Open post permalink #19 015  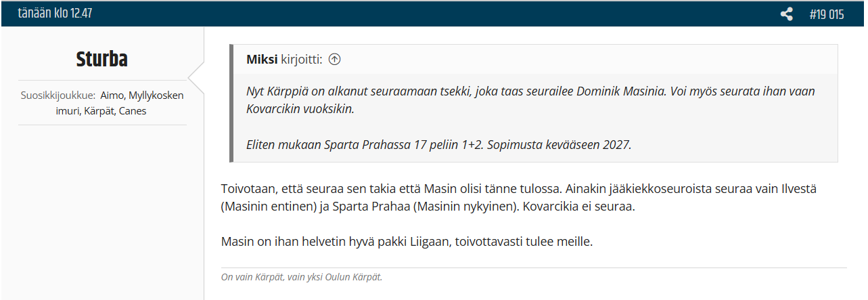[826, 14]
